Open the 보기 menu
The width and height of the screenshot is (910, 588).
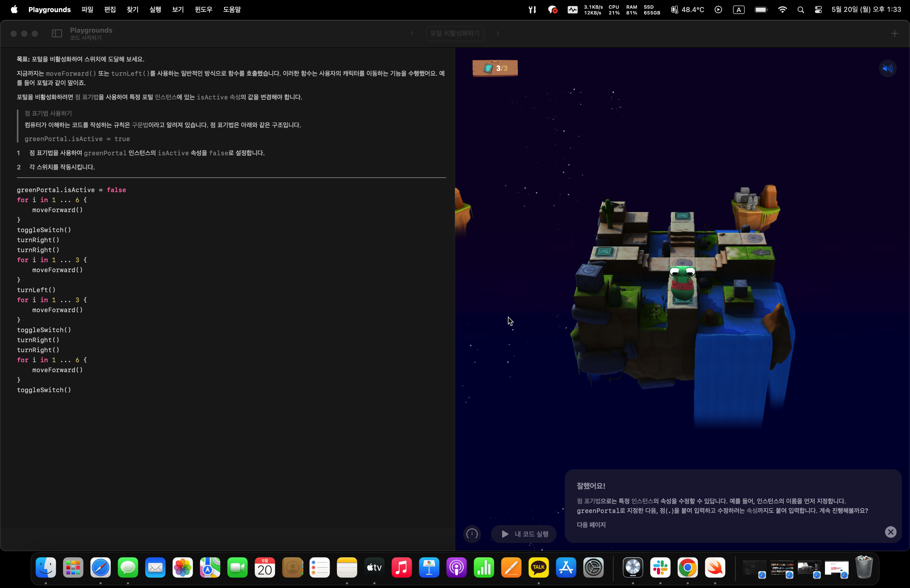tap(178, 9)
